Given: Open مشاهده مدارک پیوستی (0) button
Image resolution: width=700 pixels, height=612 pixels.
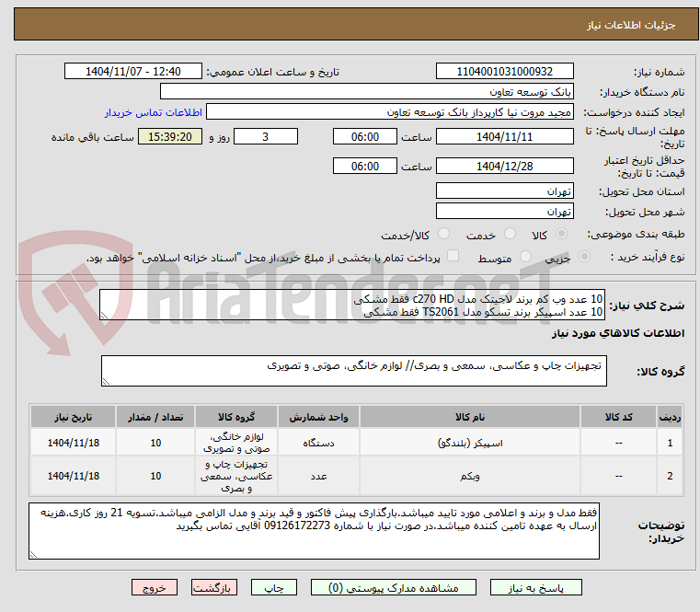Looking at the screenshot, I should tap(394, 587).
